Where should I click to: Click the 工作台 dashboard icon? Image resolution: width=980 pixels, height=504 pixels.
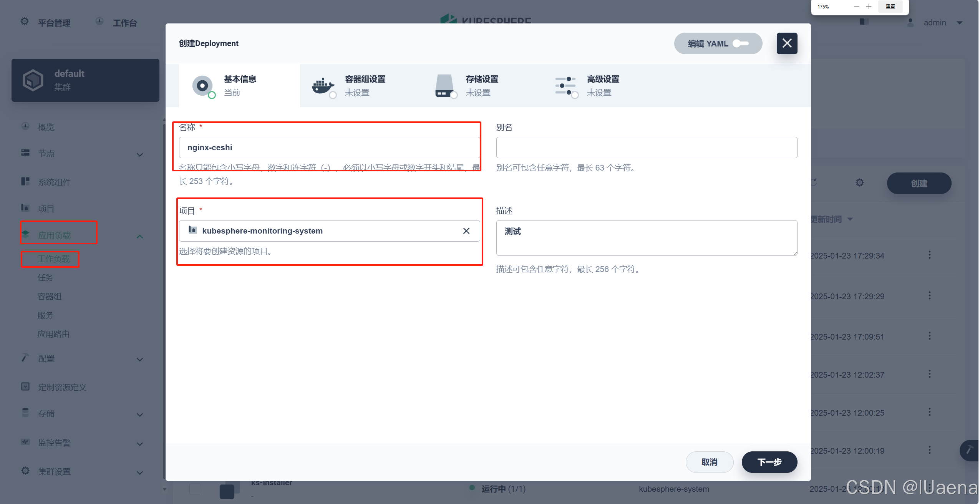click(x=99, y=22)
